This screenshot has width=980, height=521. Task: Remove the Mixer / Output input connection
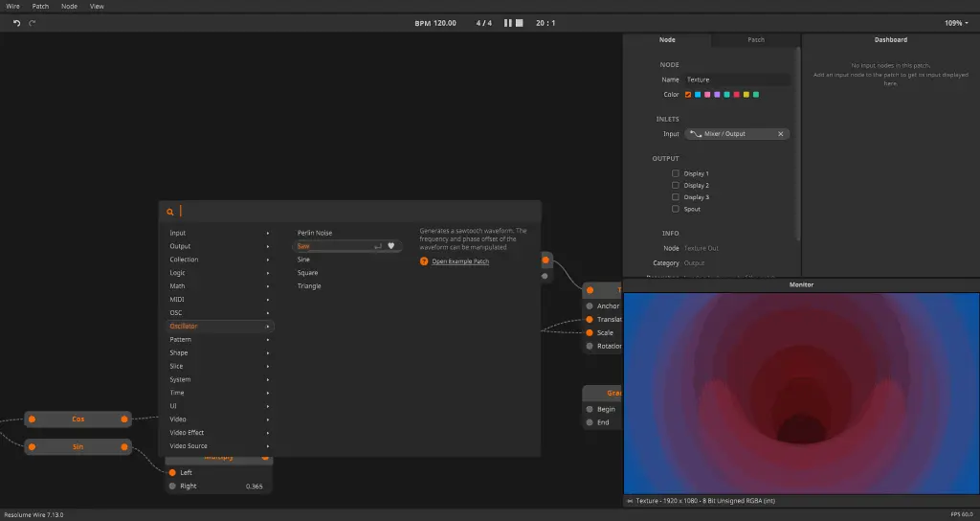pos(781,134)
